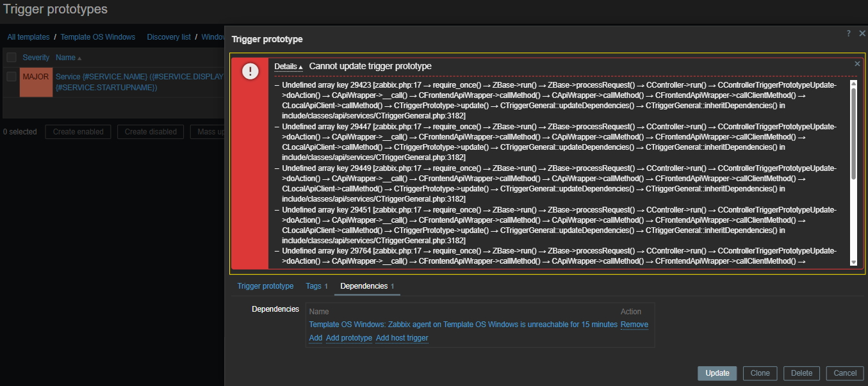Screen dimensions: 868x386
Task: Sort by Name column header
Action: [x=65, y=58]
